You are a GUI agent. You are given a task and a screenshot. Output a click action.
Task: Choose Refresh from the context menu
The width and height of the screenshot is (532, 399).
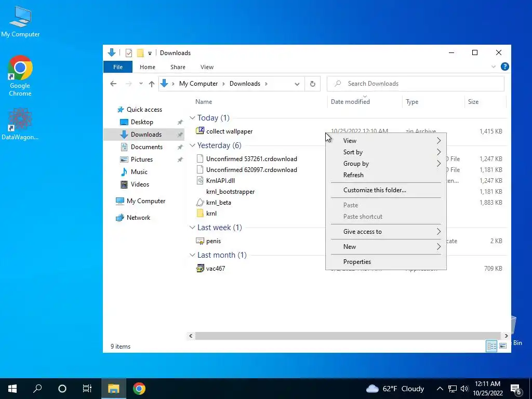[386, 175]
